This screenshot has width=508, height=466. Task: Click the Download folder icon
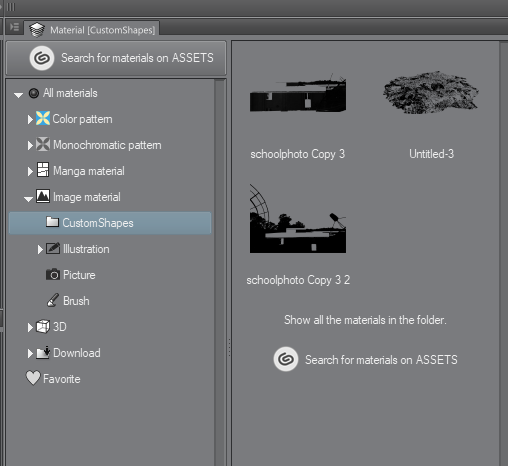[43, 352]
